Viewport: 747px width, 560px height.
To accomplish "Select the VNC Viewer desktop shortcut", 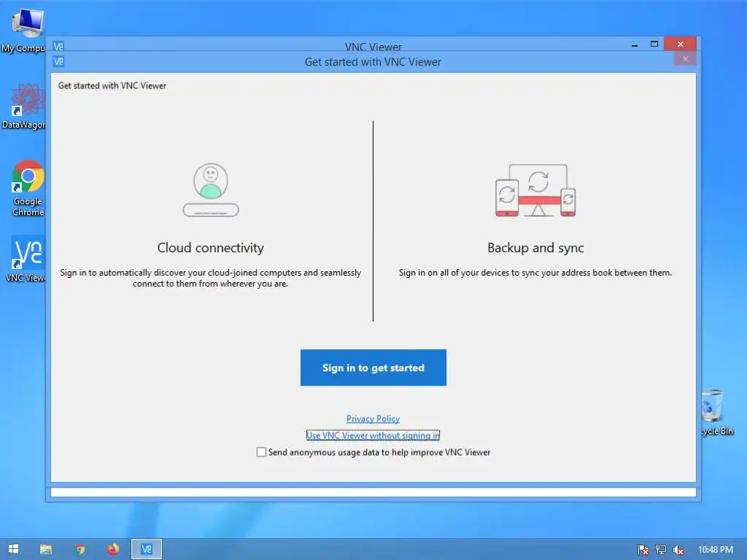I will (x=26, y=259).
